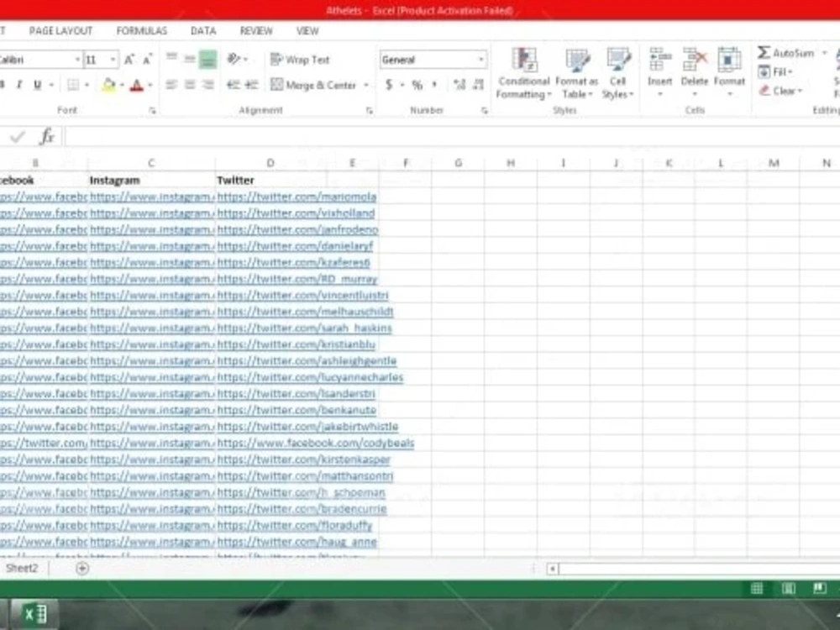This screenshot has height=630, width=840.
Task: Open the Borders dropdown arrow
Action: (x=87, y=85)
